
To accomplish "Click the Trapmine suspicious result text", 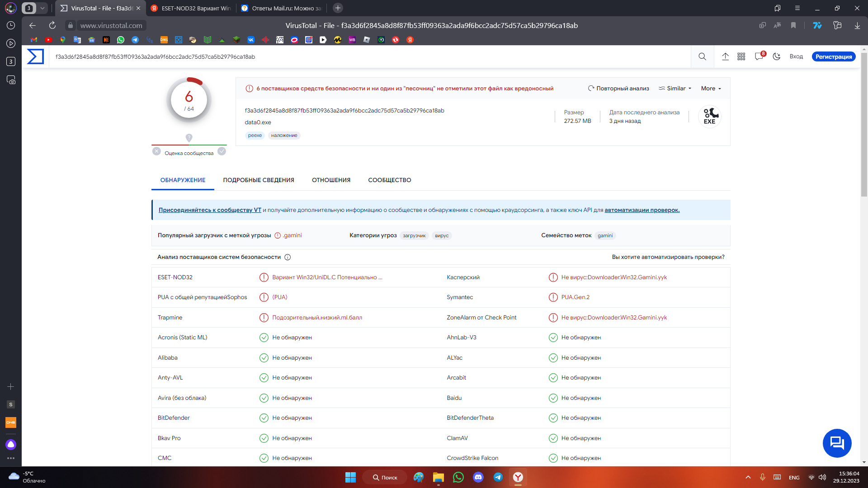I will [x=317, y=318].
